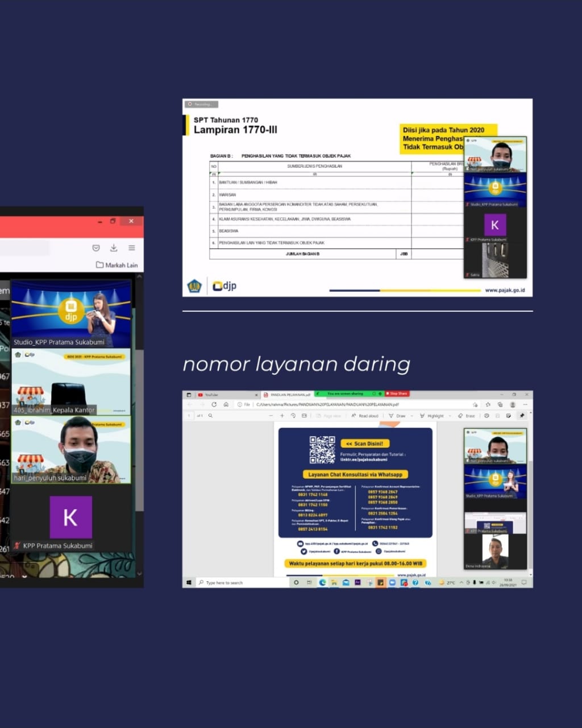Click the Stop Share button
Screen dimensions: 582x728
(397, 394)
